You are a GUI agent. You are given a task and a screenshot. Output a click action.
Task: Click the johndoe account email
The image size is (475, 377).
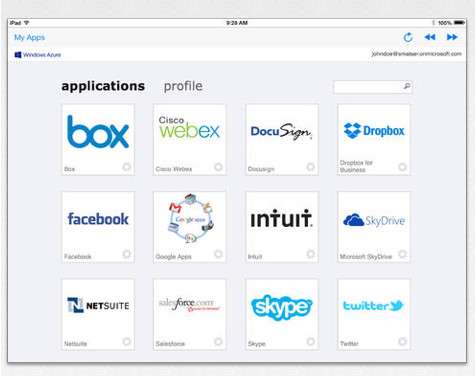point(417,54)
